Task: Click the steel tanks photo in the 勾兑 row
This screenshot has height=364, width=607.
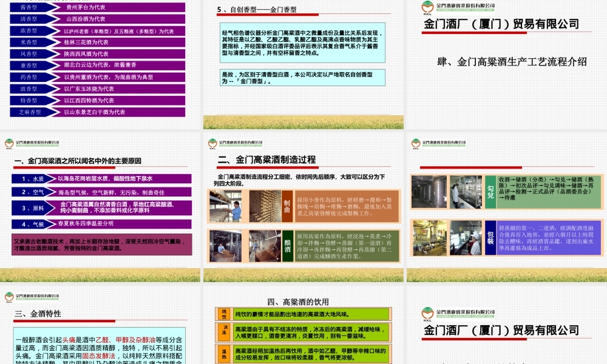Action: [x=429, y=192]
